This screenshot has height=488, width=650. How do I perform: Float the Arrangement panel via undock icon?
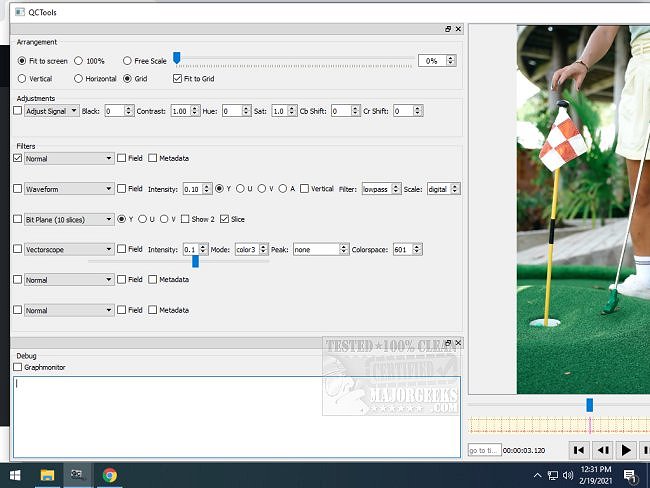tap(449, 30)
